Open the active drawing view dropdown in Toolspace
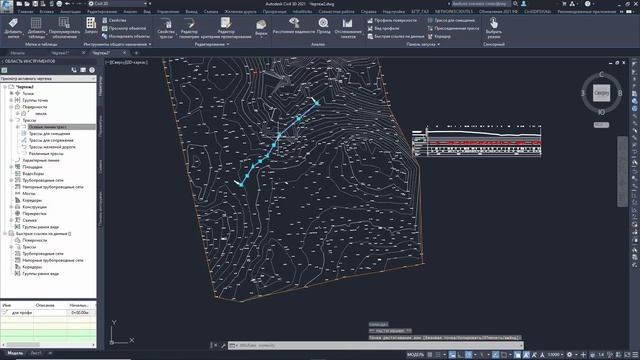Viewport: 640px width, 360px height. pos(48,78)
